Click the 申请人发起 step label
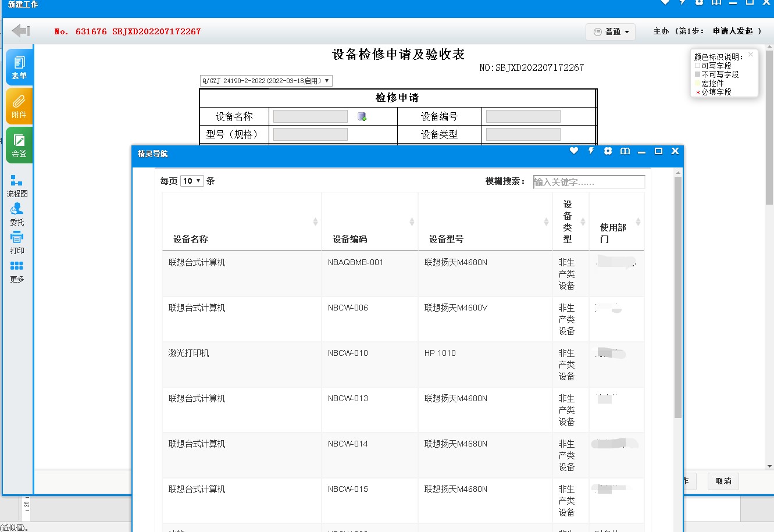Image resolution: width=774 pixels, height=532 pixels. coord(733,31)
